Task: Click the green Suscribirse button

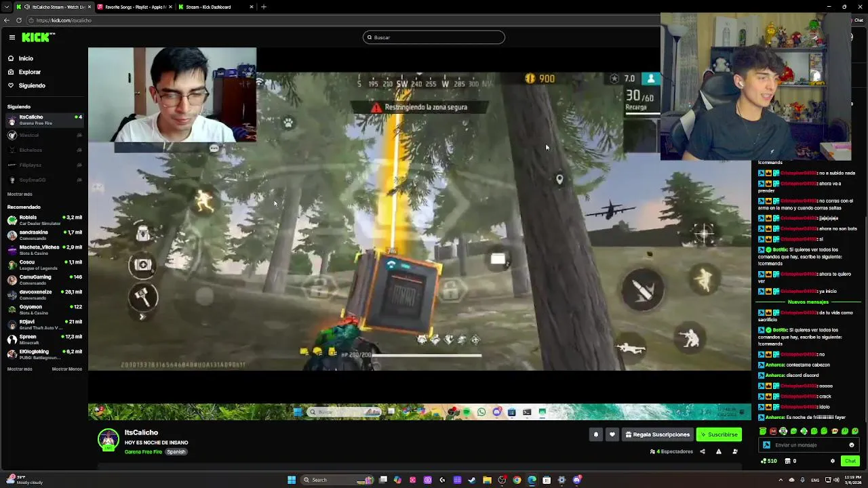Action: pyautogui.click(x=719, y=434)
